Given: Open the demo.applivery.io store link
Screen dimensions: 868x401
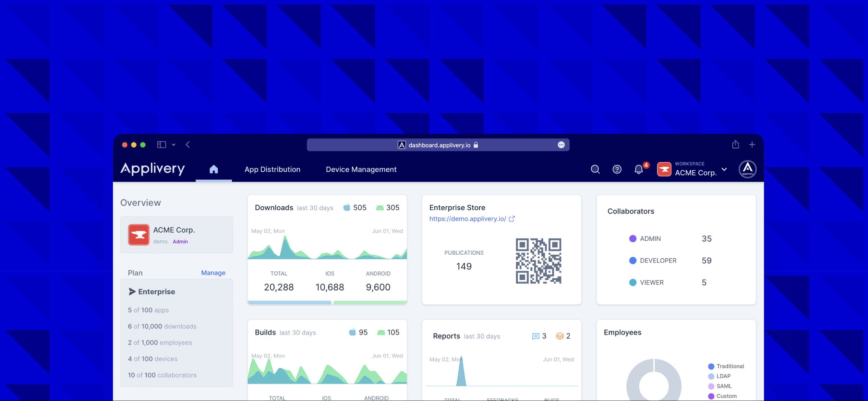Looking at the screenshot, I should pos(467,219).
